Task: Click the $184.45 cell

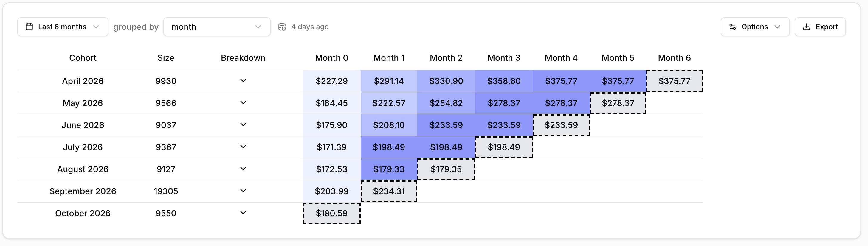Action: pyautogui.click(x=331, y=103)
